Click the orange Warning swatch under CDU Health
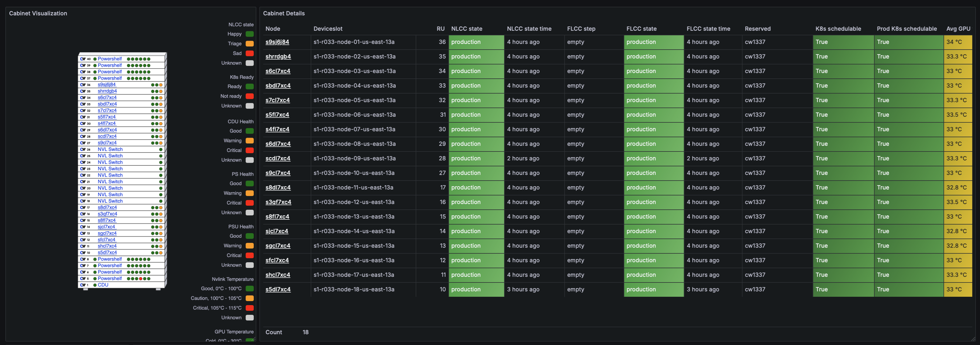The width and height of the screenshot is (980, 345). (250, 140)
